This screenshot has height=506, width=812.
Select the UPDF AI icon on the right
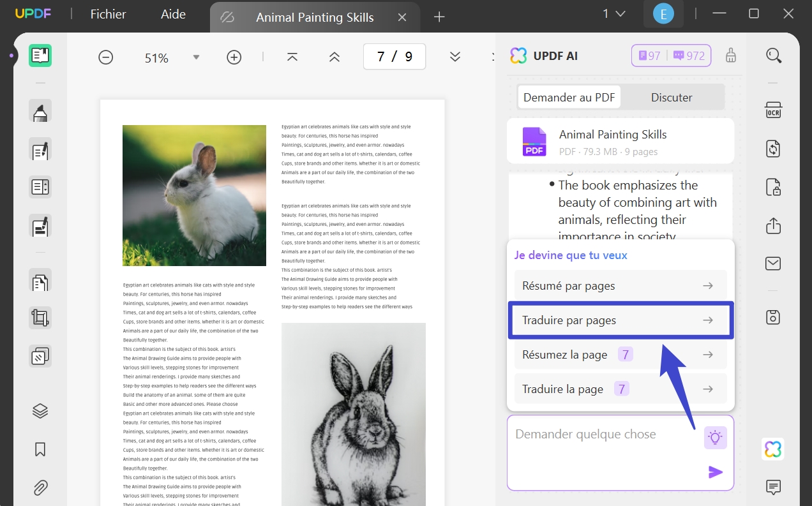(x=772, y=449)
